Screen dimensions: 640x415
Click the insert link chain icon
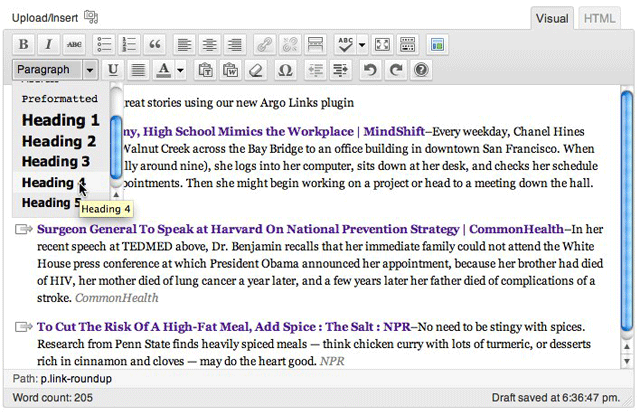tap(264, 44)
